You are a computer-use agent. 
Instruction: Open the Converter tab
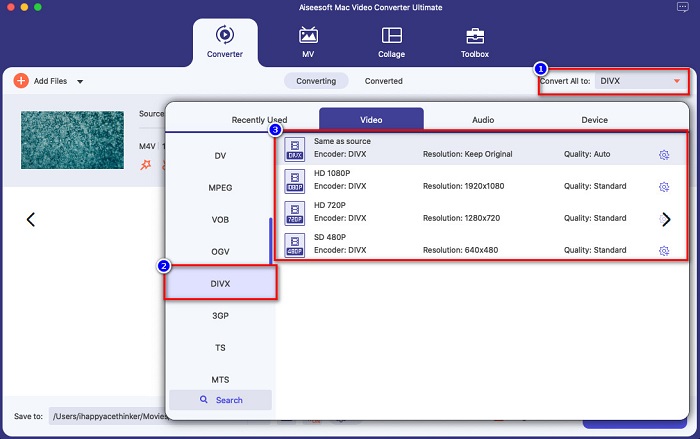(x=225, y=42)
